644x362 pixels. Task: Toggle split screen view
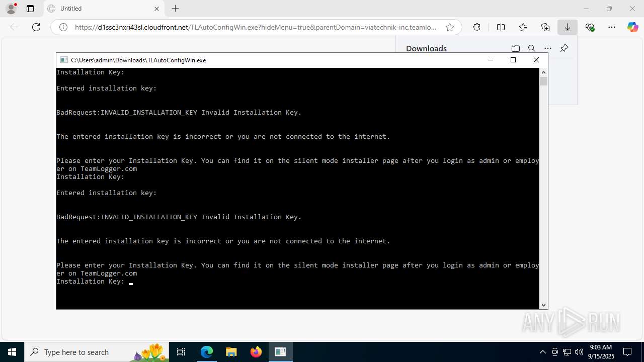pyautogui.click(x=501, y=27)
